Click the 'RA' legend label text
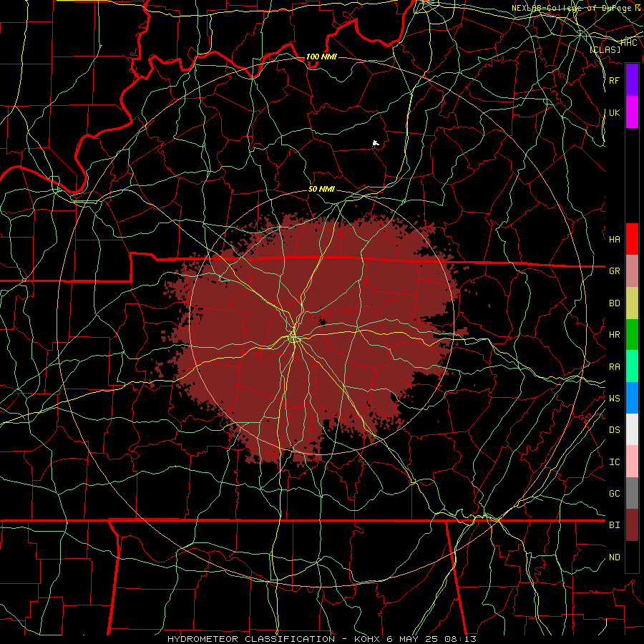Screen dimensions: 644x644 [614, 367]
